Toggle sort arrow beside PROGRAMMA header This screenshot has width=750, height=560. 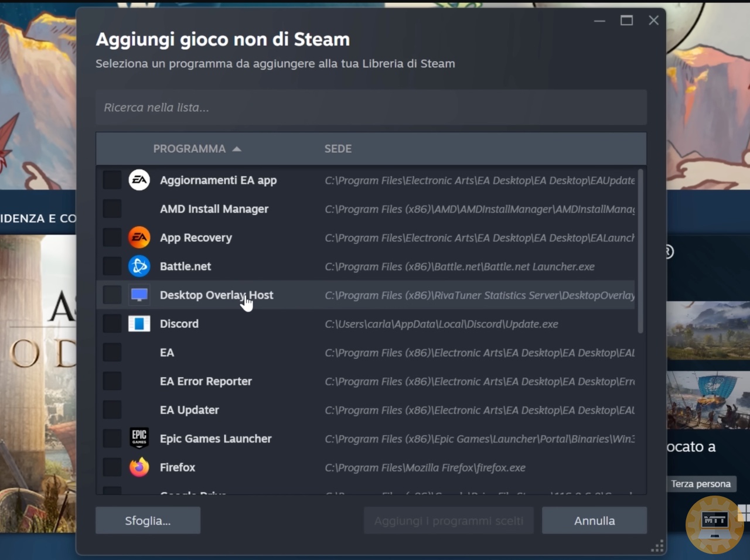click(x=237, y=149)
